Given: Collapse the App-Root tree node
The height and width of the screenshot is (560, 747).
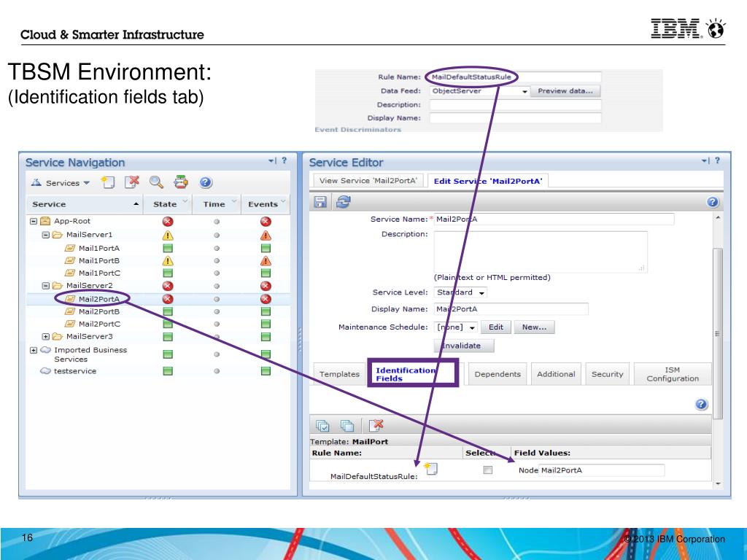Looking at the screenshot, I should [x=34, y=221].
